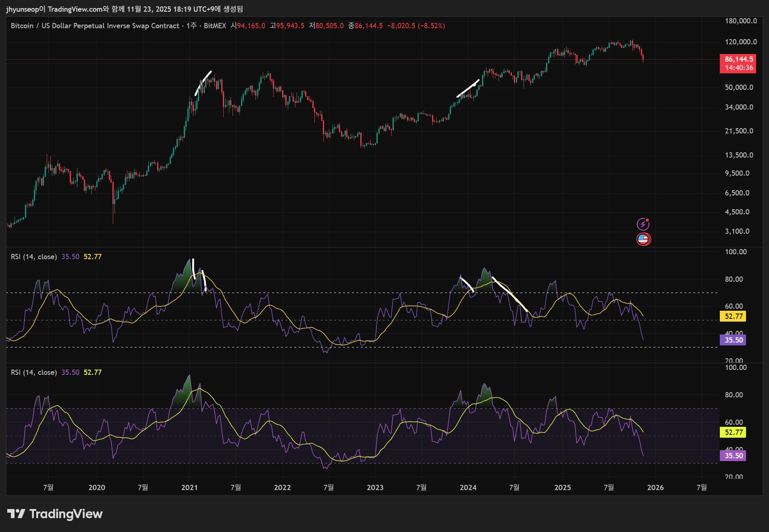Viewport: 769px width, 532px height.
Task: Click the yellow 52.77 axis tag in lower RSI pane
Action: pos(733,432)
